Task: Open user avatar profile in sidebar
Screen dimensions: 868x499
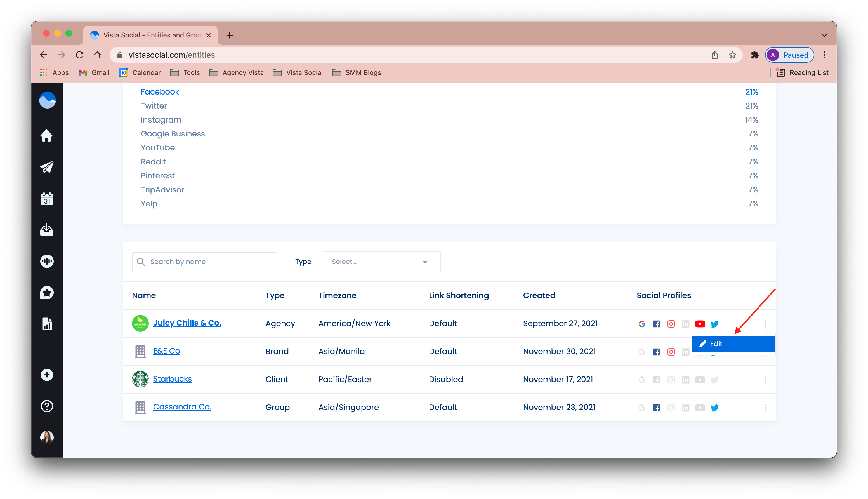Action: [x=47, y=437]
